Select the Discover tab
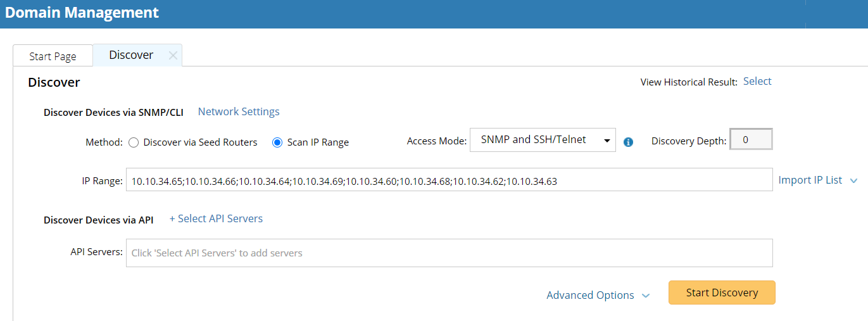The width and height of the screenshot is (868, 321). click(x=131, y=55)
